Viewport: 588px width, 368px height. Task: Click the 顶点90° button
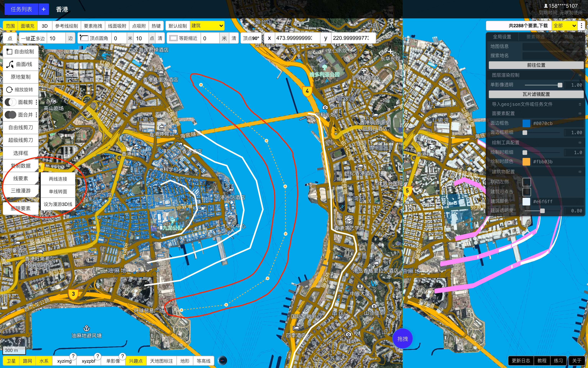tap(251, 38)
